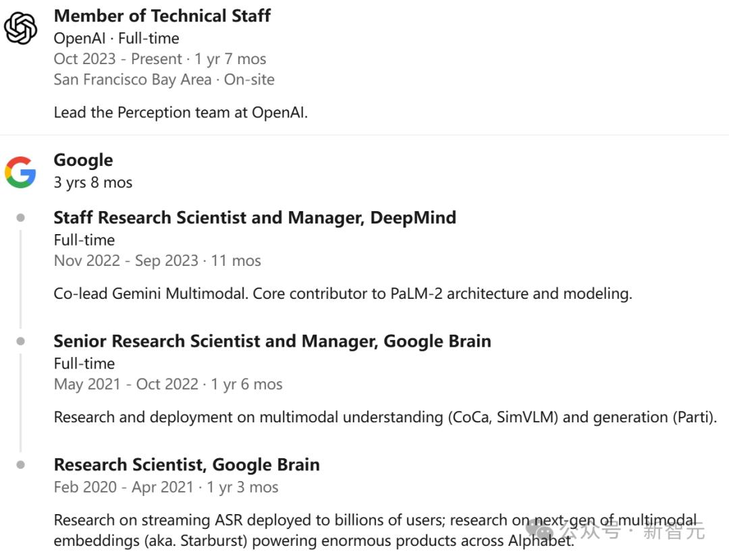Click the Co-lead Gemini Multimodal description
729x560 pixels.
(342, 294)
